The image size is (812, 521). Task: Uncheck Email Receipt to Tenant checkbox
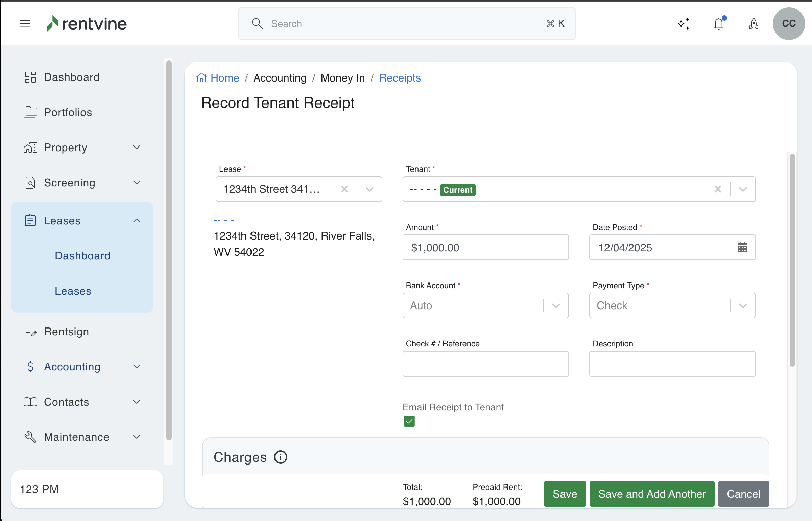[x=409, y=421]
